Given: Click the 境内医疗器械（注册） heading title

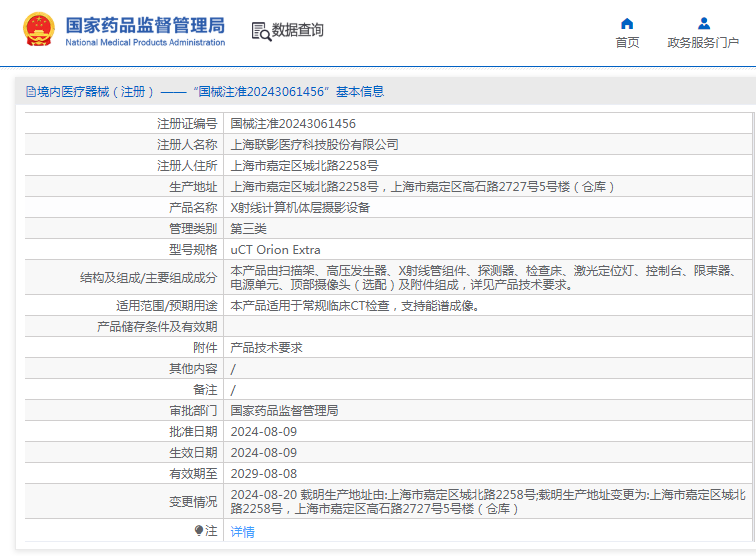Looking at the screenshot, I should 95,92.
